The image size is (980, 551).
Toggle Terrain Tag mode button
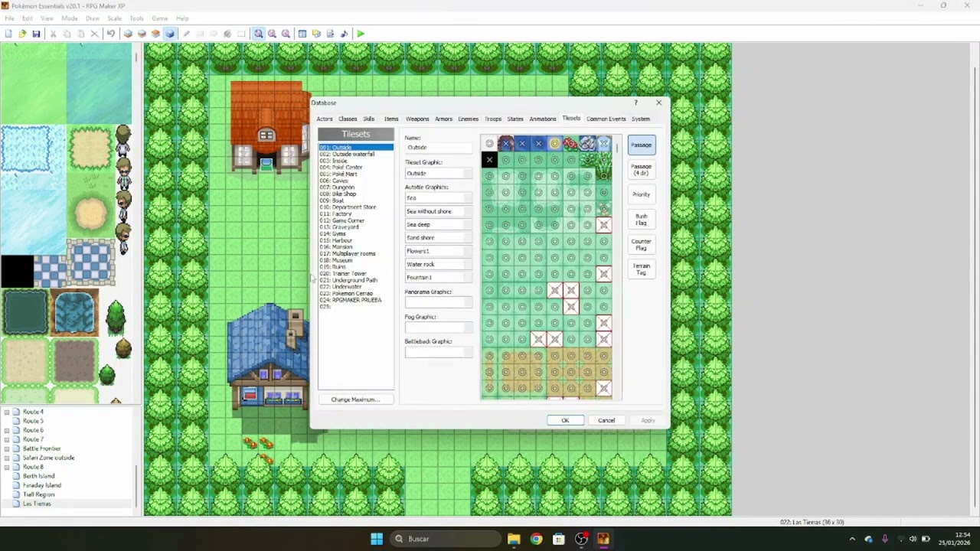pyautogui.click(x=642, y=269)
